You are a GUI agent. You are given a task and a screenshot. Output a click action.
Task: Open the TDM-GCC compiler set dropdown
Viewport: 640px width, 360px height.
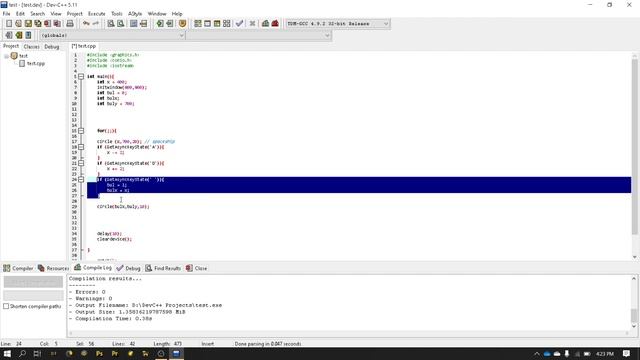click(386, 24)
